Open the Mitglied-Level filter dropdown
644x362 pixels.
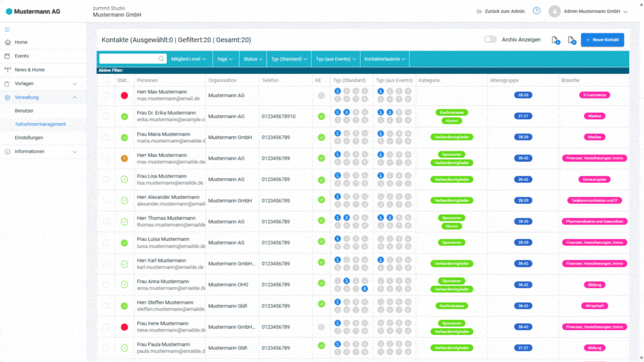coord(189,59)
